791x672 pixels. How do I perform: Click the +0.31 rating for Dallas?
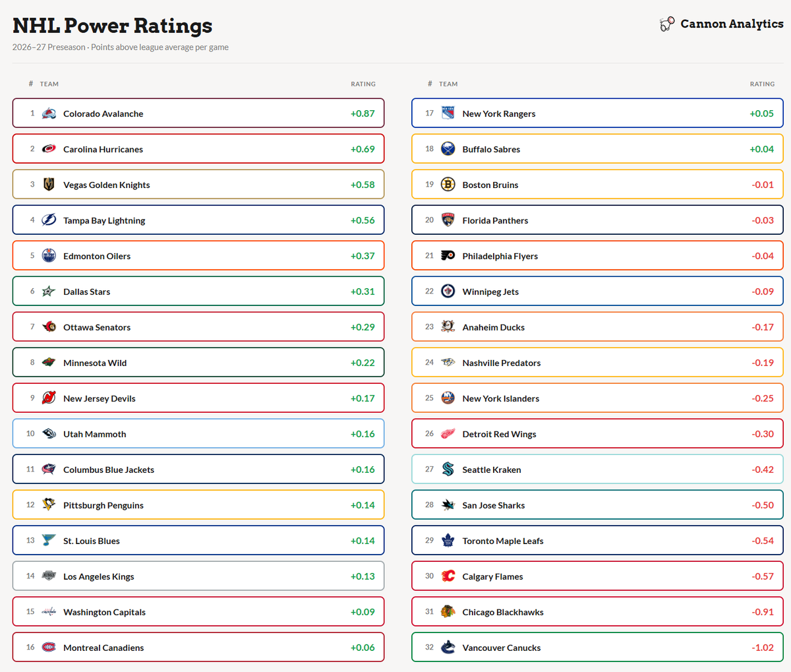click(x=363, y=291)
